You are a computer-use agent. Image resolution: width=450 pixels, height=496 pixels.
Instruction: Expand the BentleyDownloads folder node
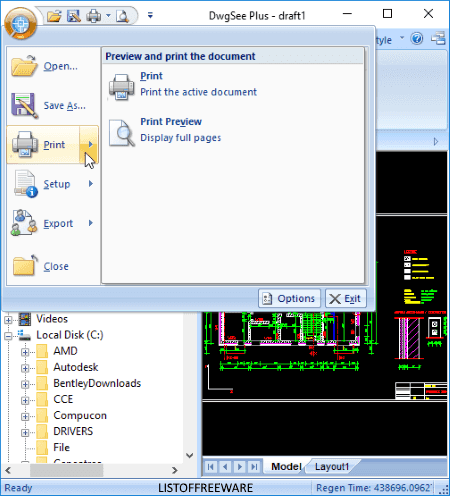(25, 384)
